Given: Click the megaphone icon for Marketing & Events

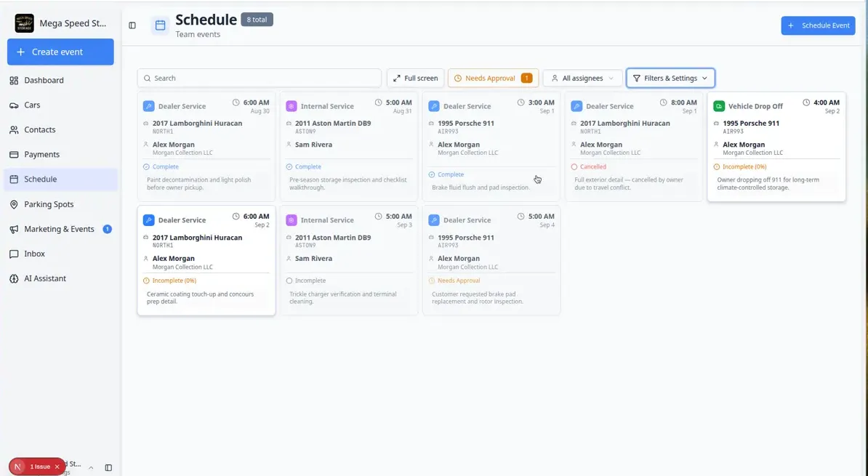Looking at the screenshot, I should click(14, 229).
